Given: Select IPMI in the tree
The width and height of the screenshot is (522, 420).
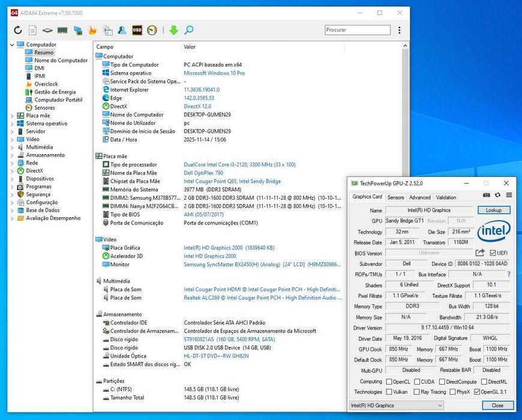Looking at the screenshot, I should (40, 76).
